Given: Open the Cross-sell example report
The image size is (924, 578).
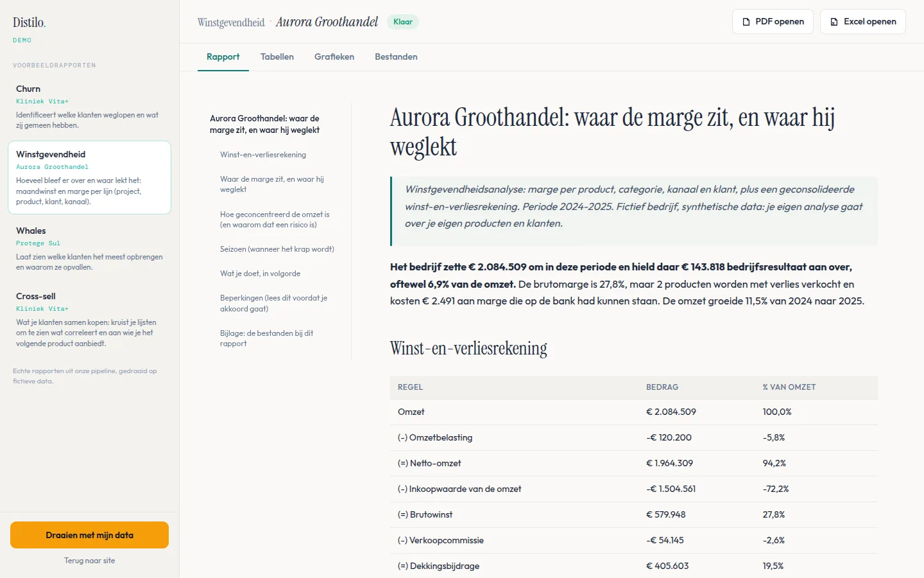Looking at the screenshot, I should tap(89, 319).
